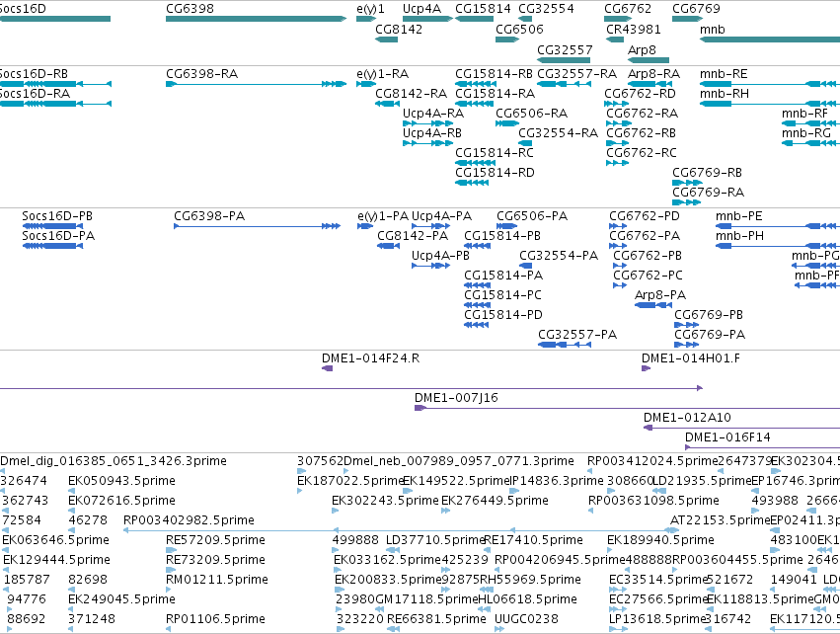This screenshot has height=634, width=840.
Task: Click the CR43981 gene feature
Action: (615, 40)
